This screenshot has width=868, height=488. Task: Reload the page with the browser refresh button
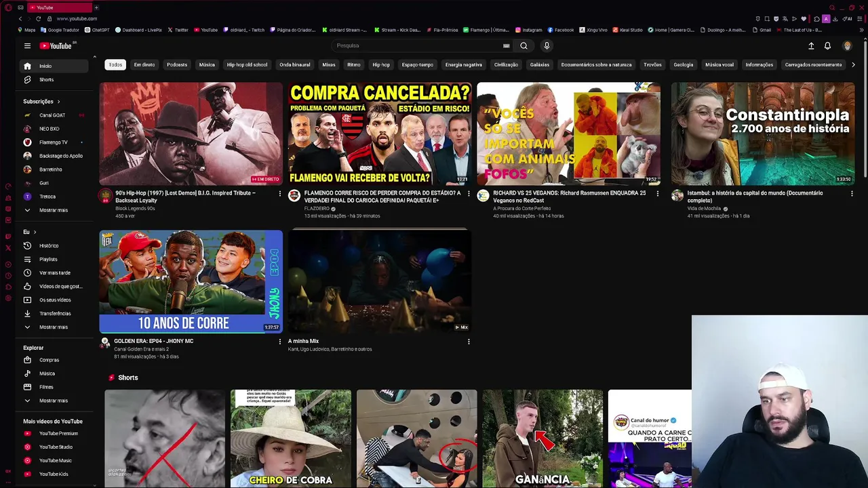38,18
